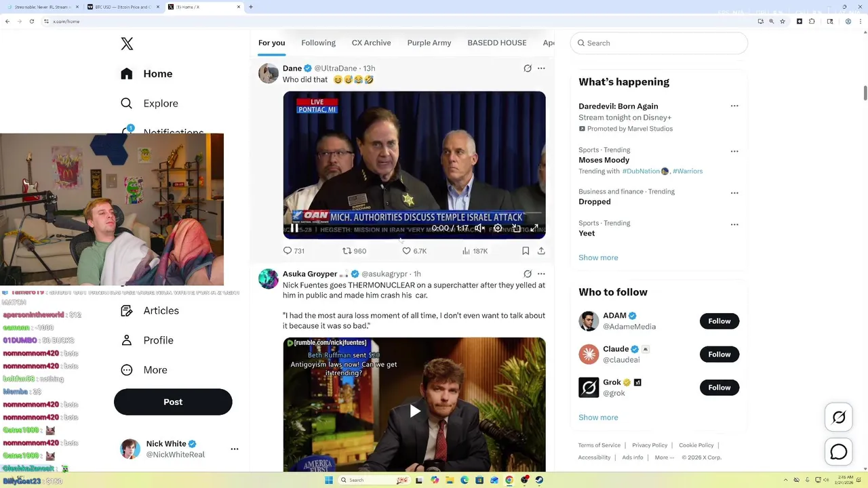Reload the page in the browser
868x488 pixels.
coord(31,21)
